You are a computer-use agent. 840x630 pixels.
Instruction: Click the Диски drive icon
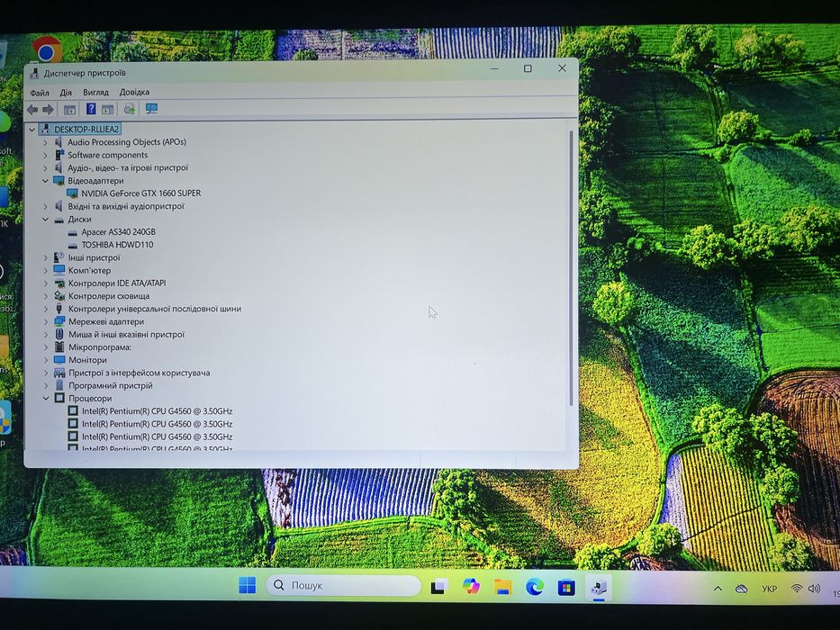click(x=59, y=220)
